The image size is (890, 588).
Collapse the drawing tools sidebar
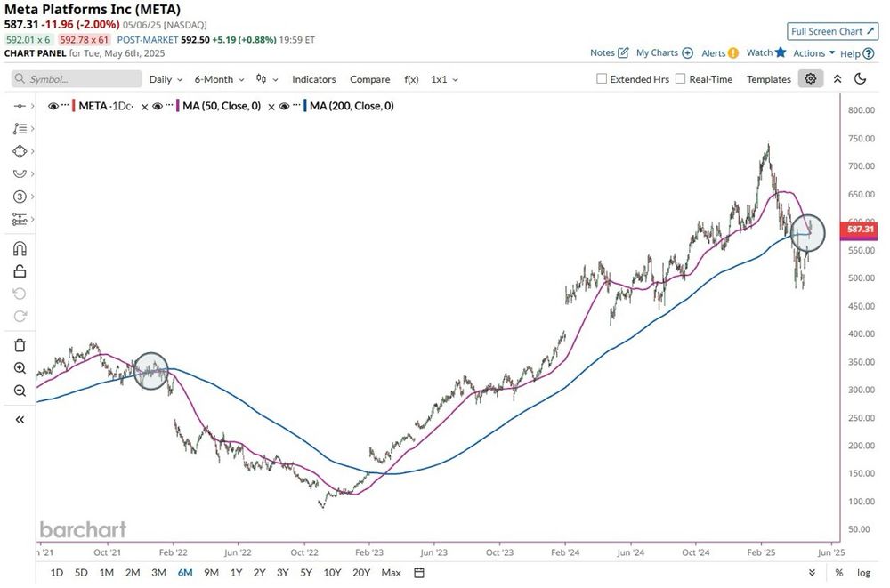point(20,420)
